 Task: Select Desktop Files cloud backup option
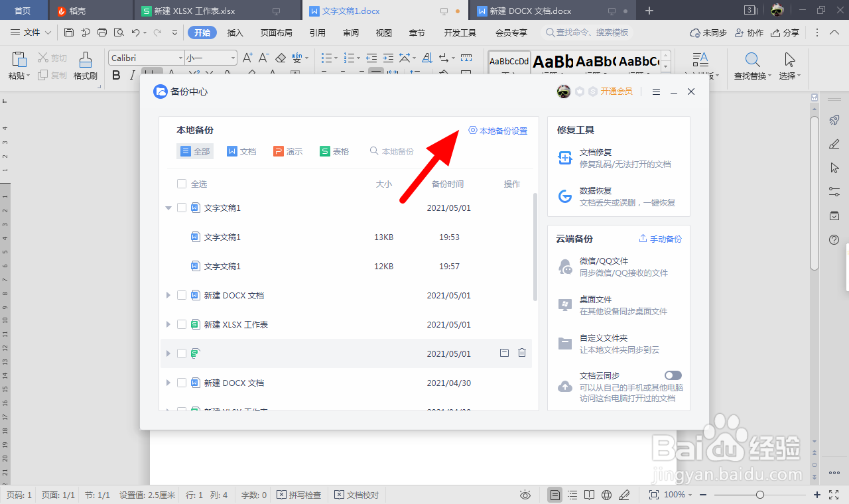[613, 305]
